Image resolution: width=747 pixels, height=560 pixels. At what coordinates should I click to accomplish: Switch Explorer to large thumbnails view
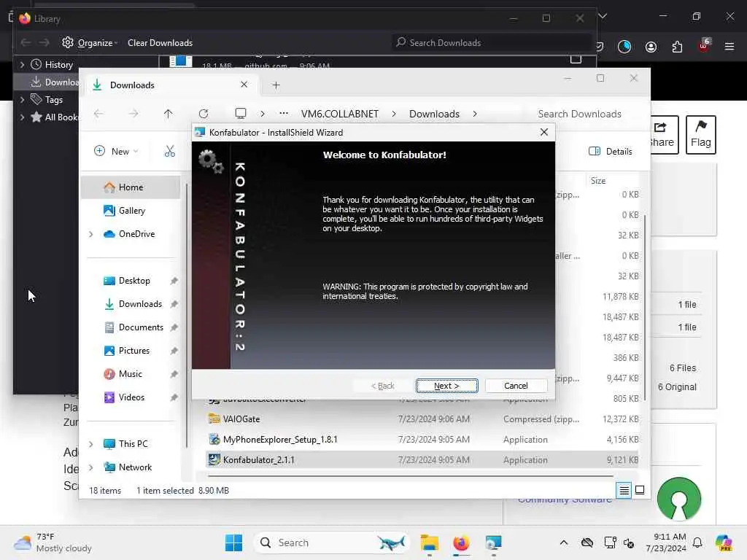coord(640,490)
